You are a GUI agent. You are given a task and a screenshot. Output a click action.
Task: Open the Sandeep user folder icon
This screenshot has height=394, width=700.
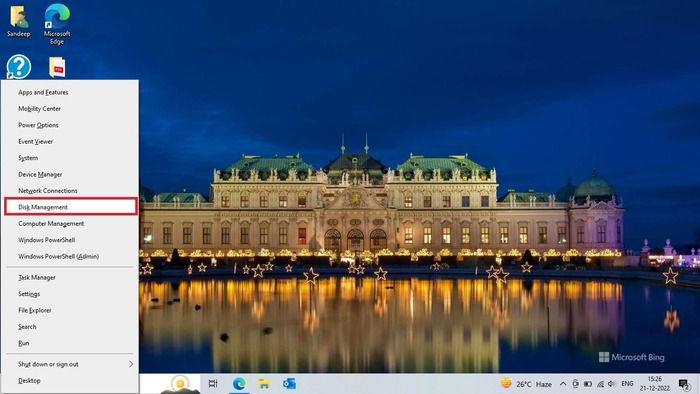[x=18, y=21]
